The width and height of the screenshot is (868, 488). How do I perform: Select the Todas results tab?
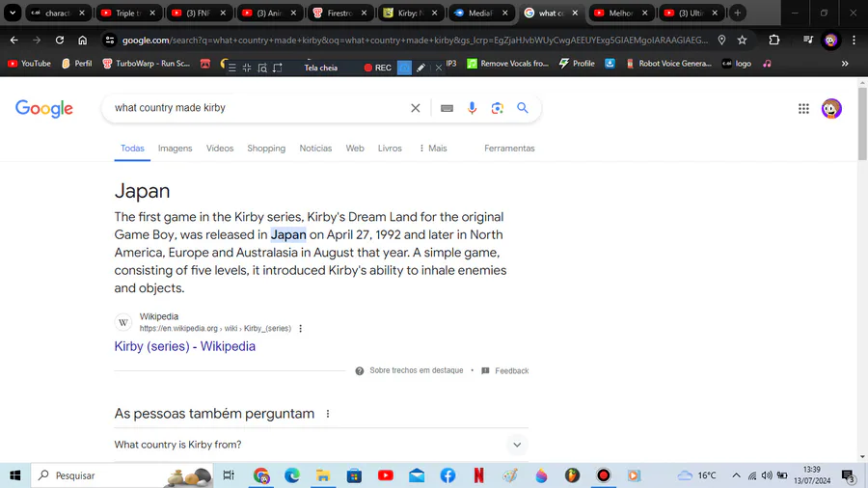[x=132, y=149]
